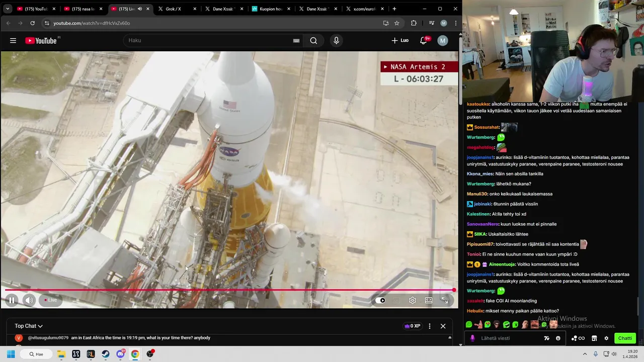Open Chrome extensions puzzle icon

tap(414, 23)
